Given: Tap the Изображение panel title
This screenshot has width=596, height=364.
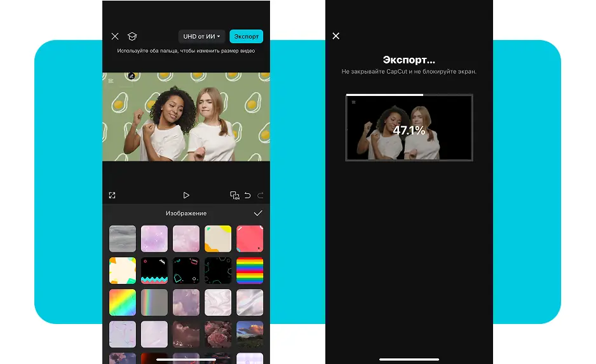Looking at the screenshot, I should 186,213.
